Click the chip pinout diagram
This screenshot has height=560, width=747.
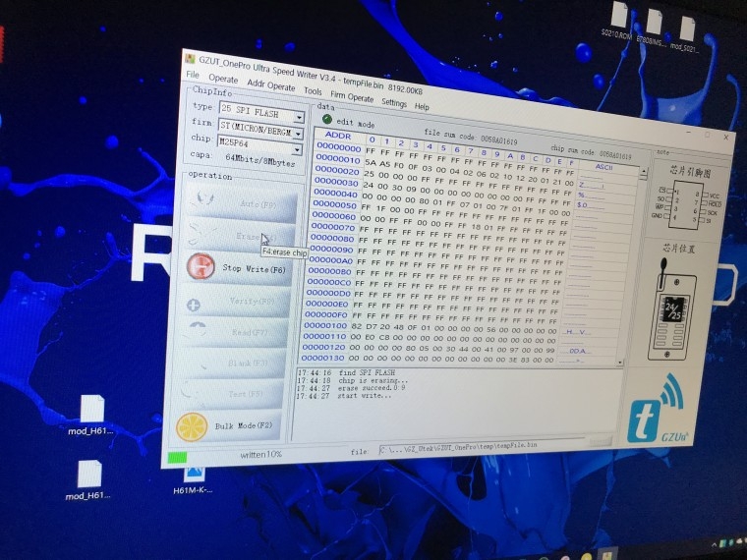687,205
